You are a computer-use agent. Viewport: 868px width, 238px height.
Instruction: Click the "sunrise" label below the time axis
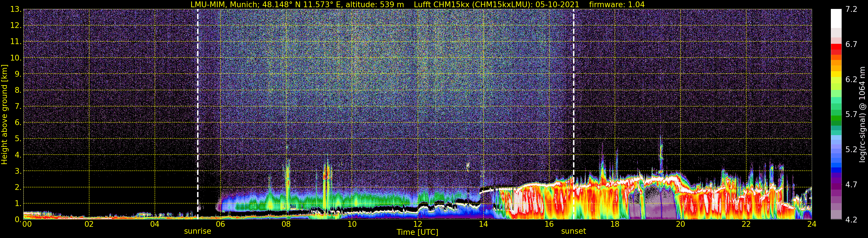pyautogui.click(x=197, y=231)
